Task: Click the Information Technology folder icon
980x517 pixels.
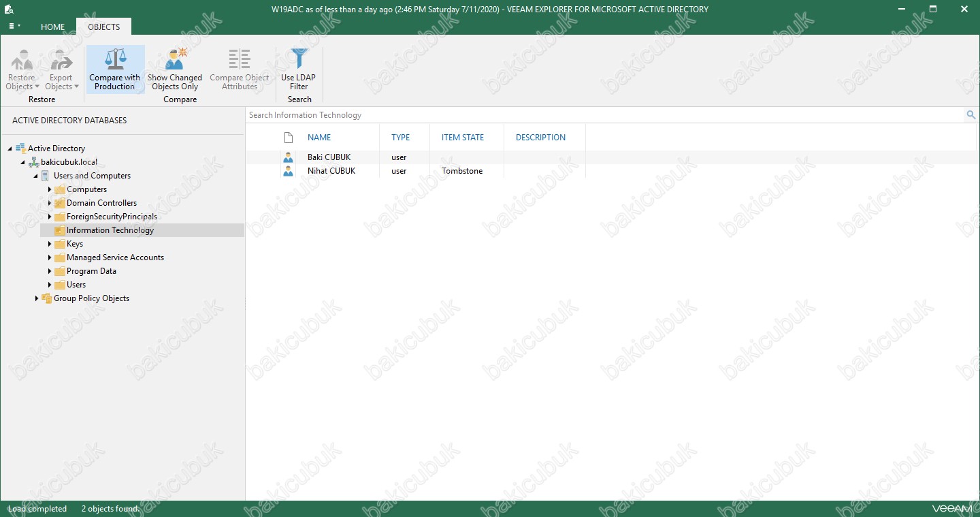Action: pyautogui.click(x=60, y=230)
